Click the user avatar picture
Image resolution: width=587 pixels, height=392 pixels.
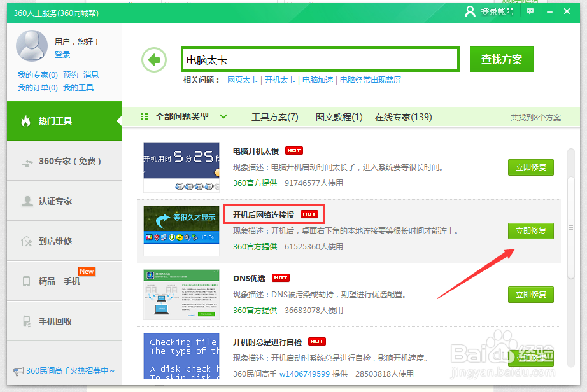click(32, 46)
